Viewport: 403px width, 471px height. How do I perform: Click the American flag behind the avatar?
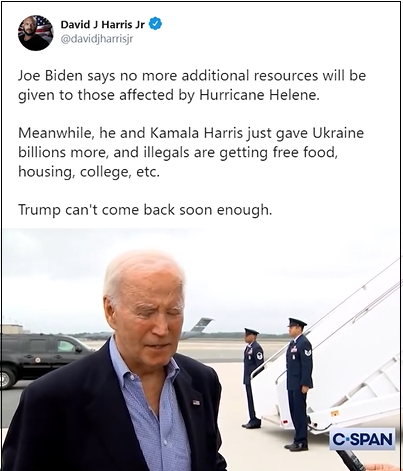43,27
